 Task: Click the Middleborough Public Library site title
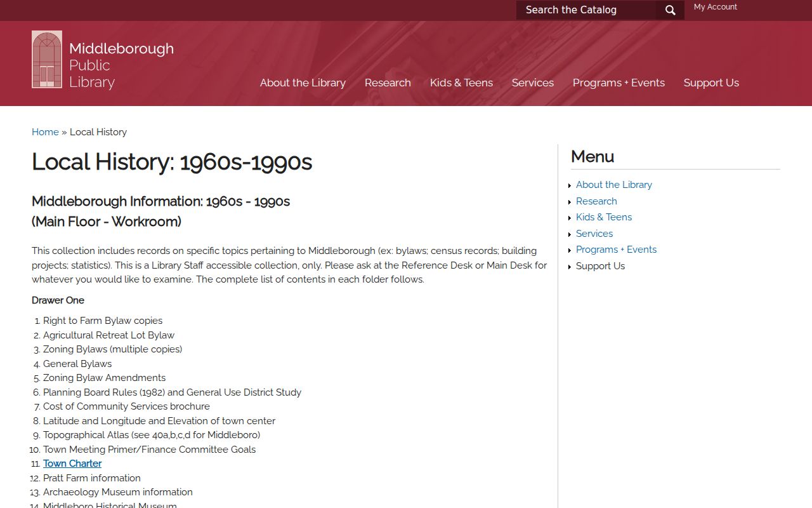121,65
